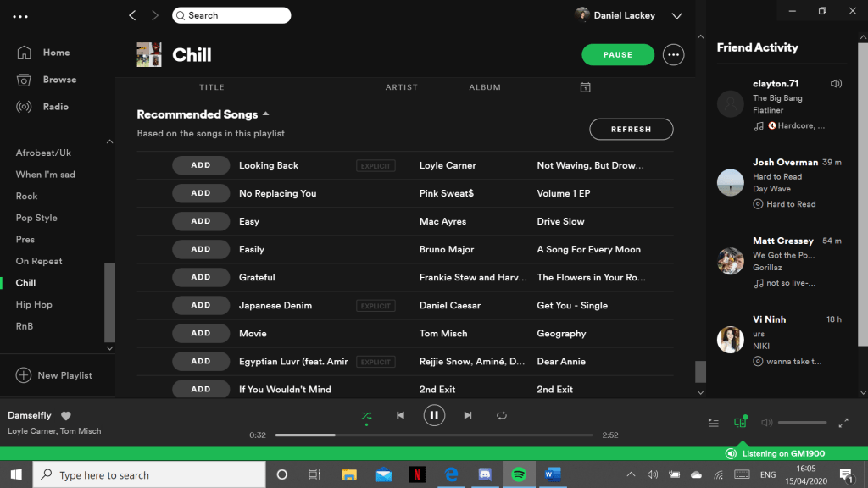The width and height of the screenshot is (868, 488).
Task: Click the full-screen expand icon
Action: 843,423
